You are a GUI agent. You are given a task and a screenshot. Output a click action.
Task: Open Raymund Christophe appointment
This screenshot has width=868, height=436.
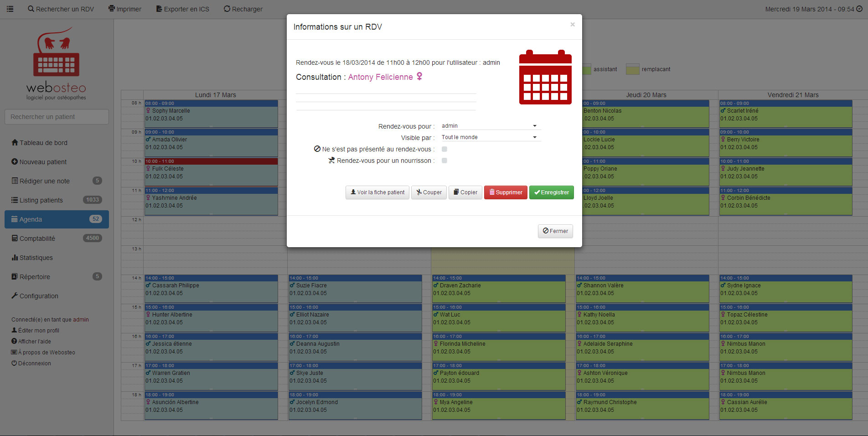click(x=642, y=406)
